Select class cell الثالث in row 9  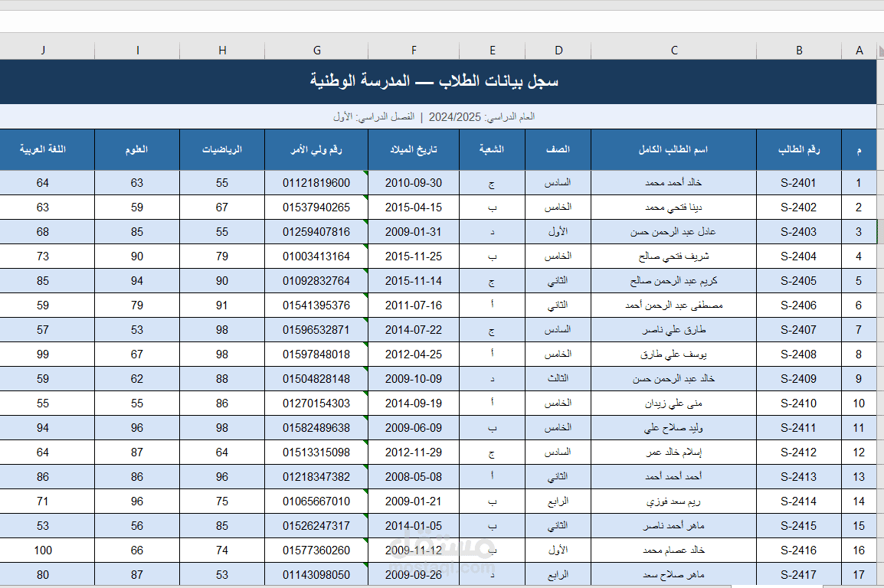coord(558,379)
